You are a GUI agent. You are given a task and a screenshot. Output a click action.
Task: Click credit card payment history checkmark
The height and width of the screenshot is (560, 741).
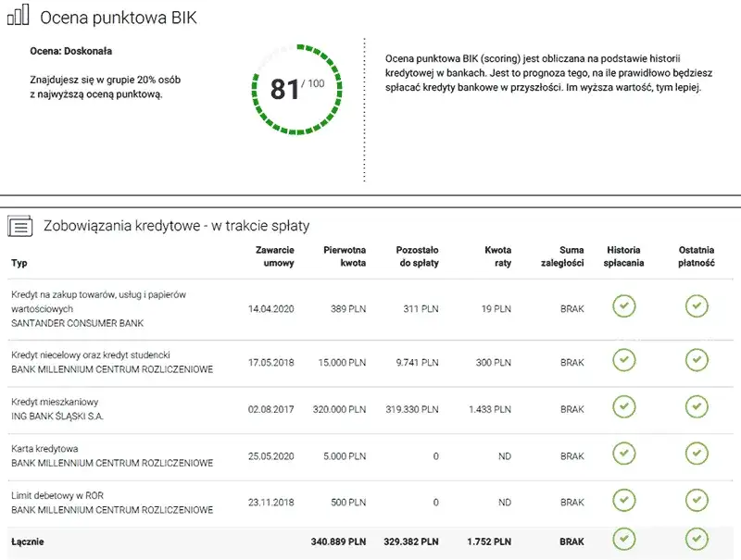coord(623,454)
